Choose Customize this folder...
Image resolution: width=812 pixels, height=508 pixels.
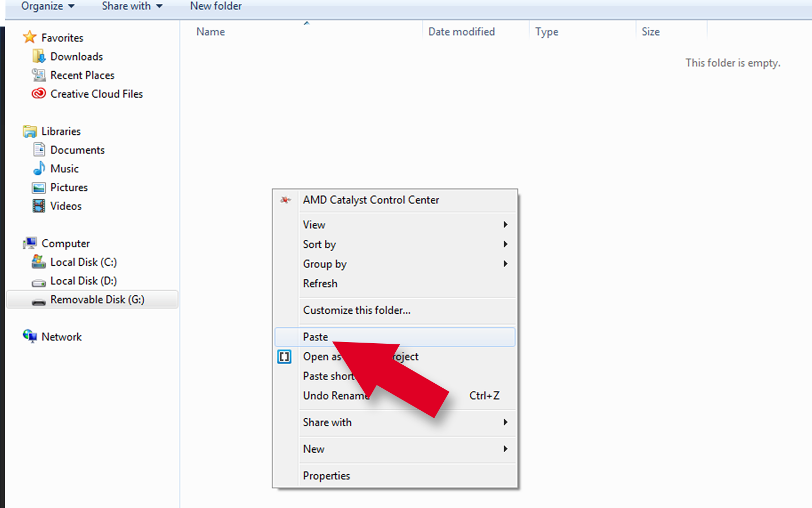395,310
